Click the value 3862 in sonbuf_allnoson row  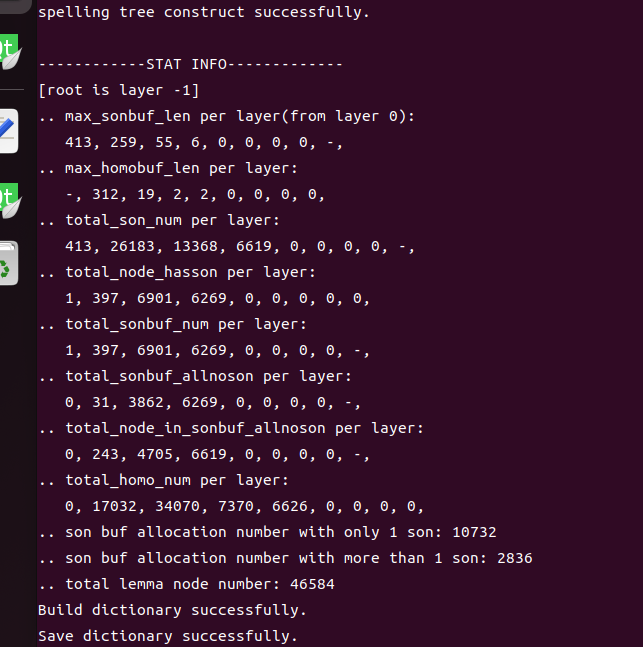coord(146,402)
